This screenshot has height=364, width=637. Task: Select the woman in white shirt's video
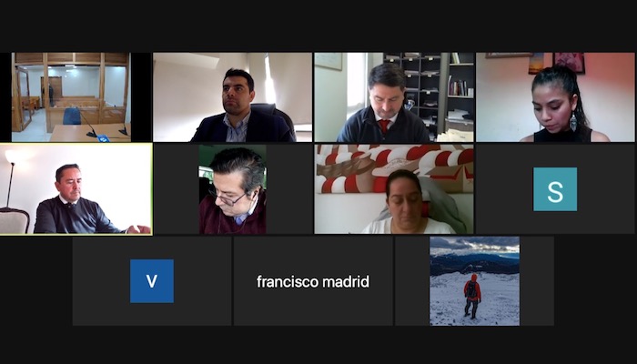pyautogui.click(x=394, y=189)
